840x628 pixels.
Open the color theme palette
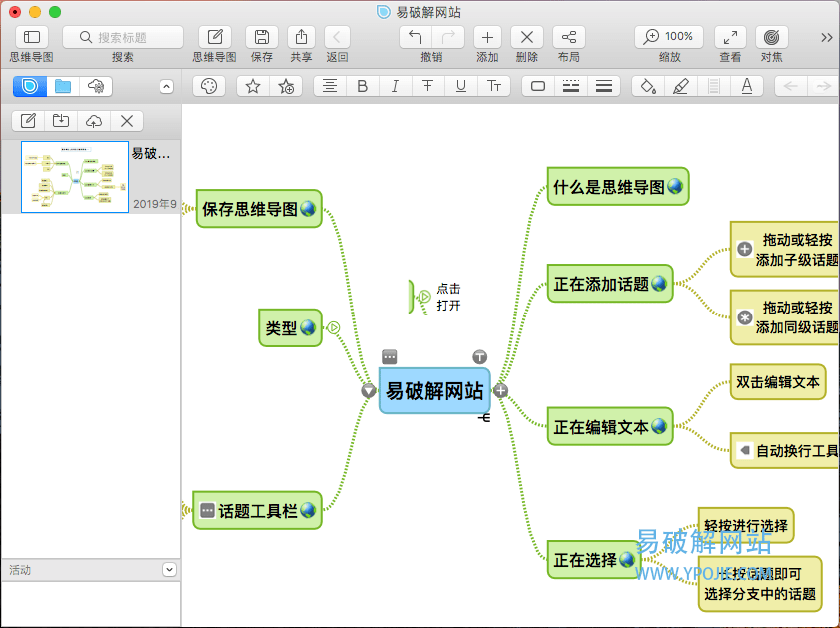point(209,86)
